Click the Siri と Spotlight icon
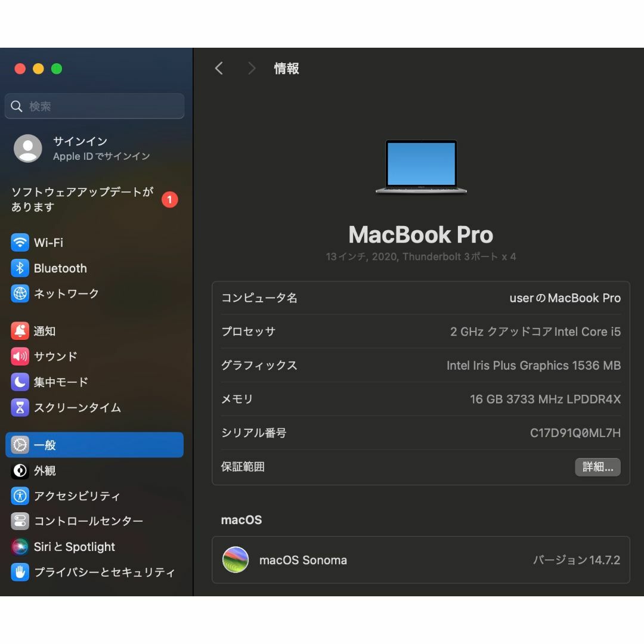This screenshot has height=644, width=644. pyautogui.click(x=20, y=547)
